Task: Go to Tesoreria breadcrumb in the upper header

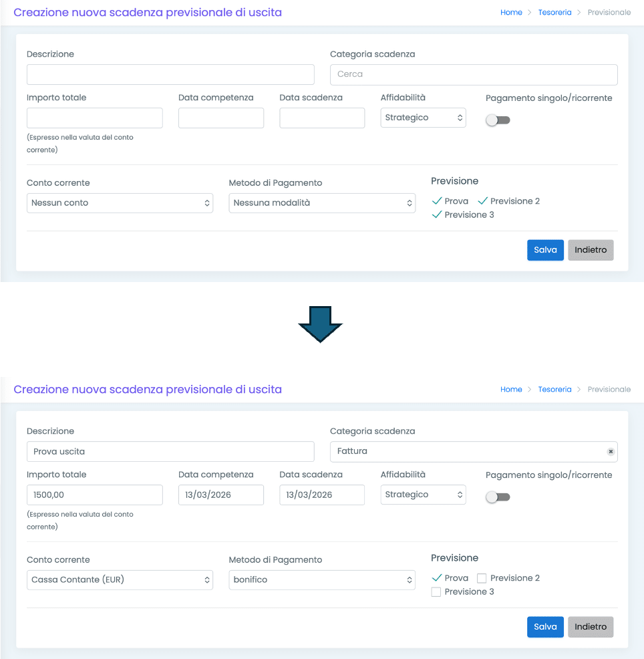Action: pos(554,12)
